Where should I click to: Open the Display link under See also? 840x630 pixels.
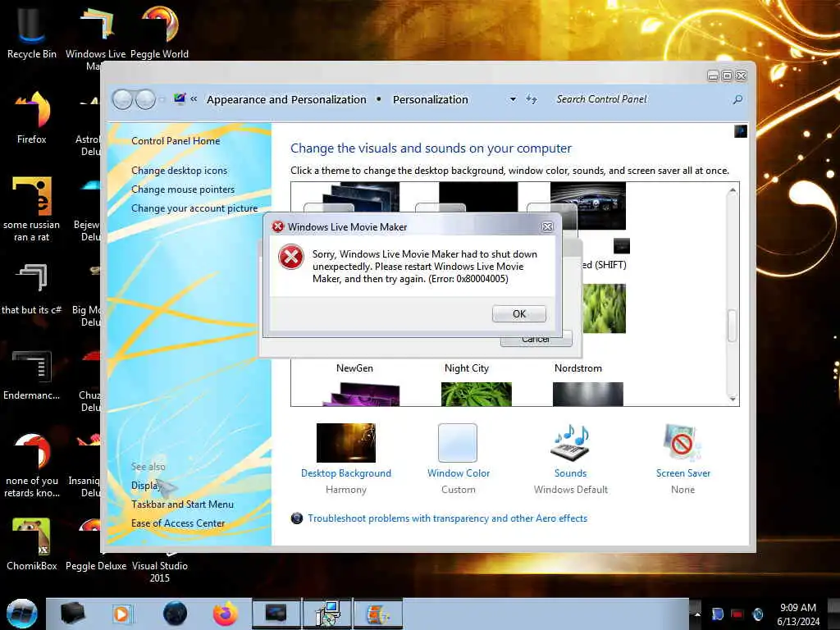click(x=146, y=486)
